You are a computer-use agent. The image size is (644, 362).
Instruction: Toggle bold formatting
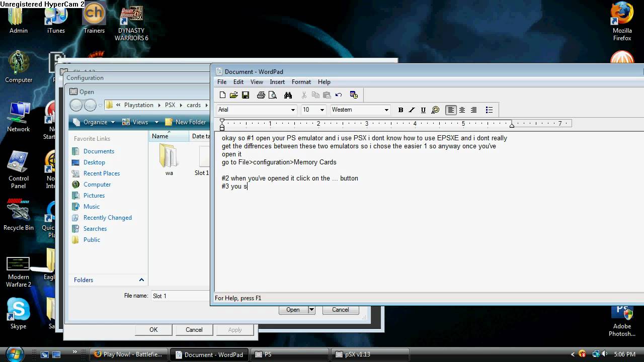401,110
